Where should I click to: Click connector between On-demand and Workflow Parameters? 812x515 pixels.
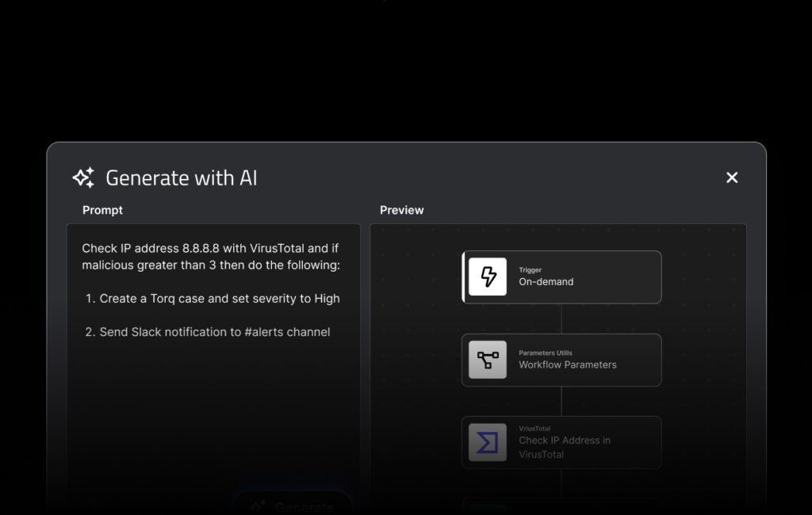click(561, 319)
